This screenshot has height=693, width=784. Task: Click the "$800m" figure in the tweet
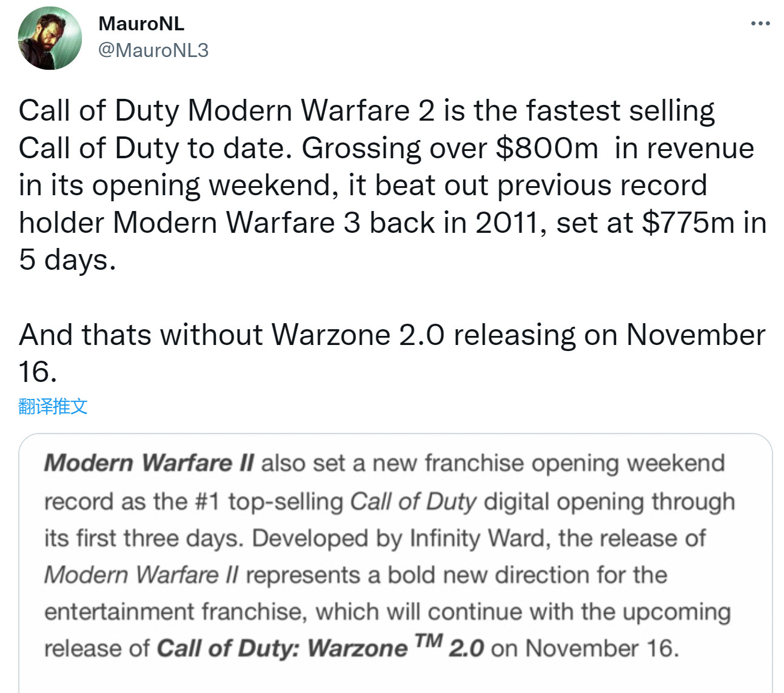click(546, 149)
